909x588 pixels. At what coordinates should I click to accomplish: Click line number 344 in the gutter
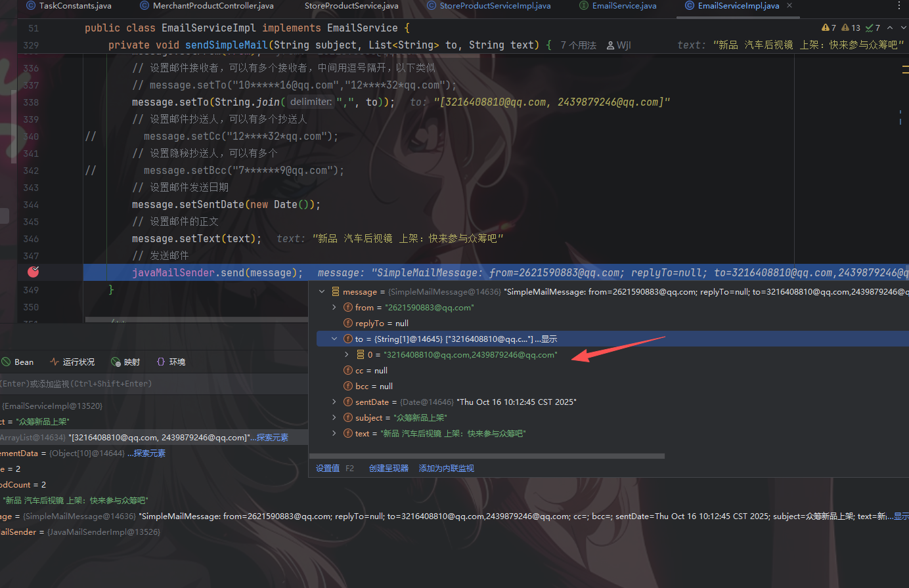click(x=31, y=205)
